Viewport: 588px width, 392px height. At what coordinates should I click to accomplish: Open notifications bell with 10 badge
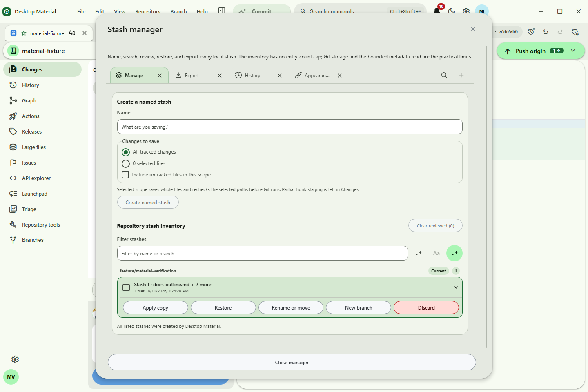click(437, 11)
